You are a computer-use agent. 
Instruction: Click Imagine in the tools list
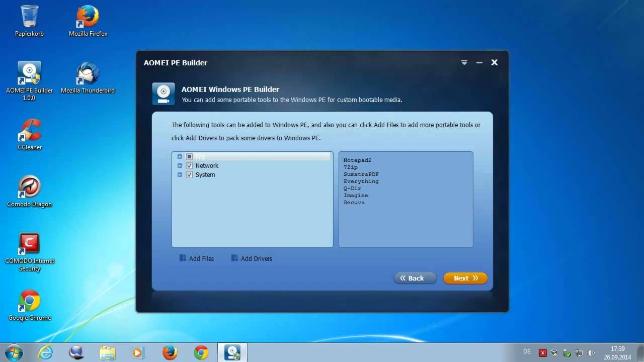click(356, 196)
